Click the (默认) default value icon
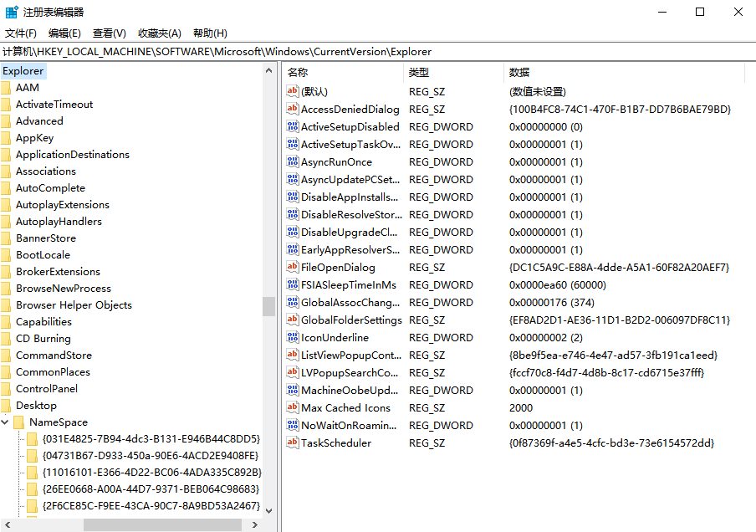 (292, 91)
